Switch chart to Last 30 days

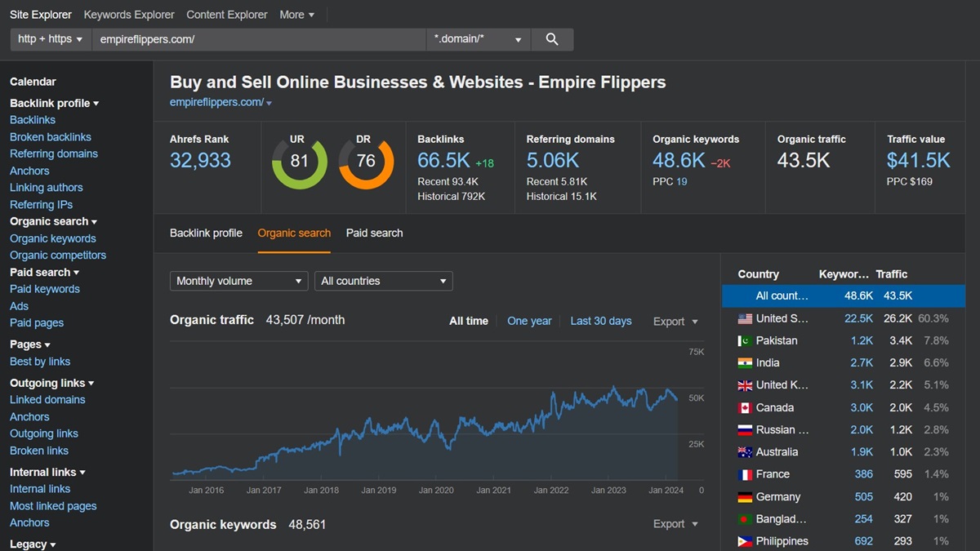[601, 321]
